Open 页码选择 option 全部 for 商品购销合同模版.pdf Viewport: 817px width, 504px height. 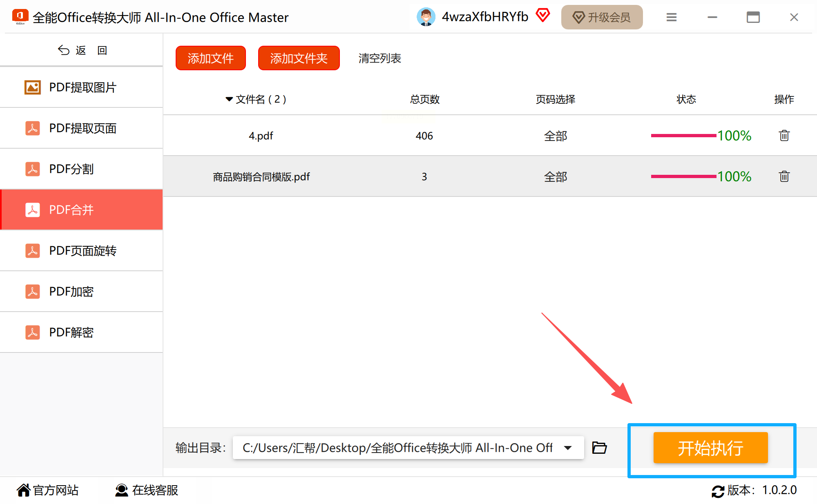[x=555, y=176]
